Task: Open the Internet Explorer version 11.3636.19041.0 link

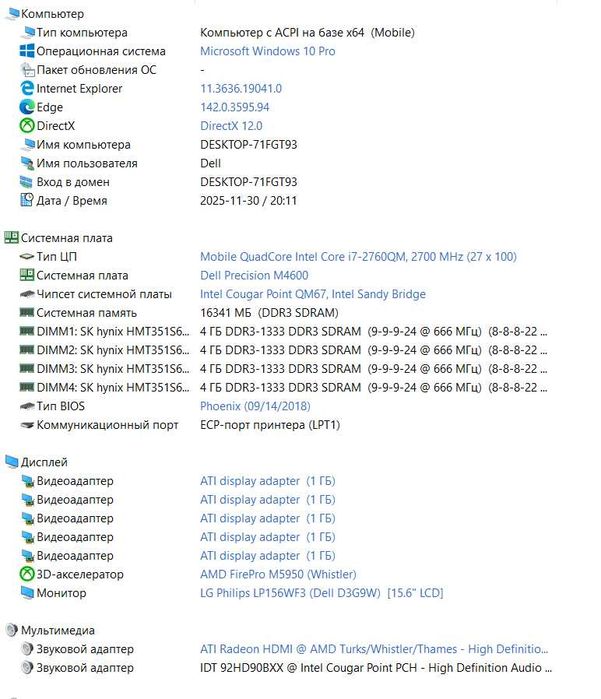Action: click(x=241, y=88)
